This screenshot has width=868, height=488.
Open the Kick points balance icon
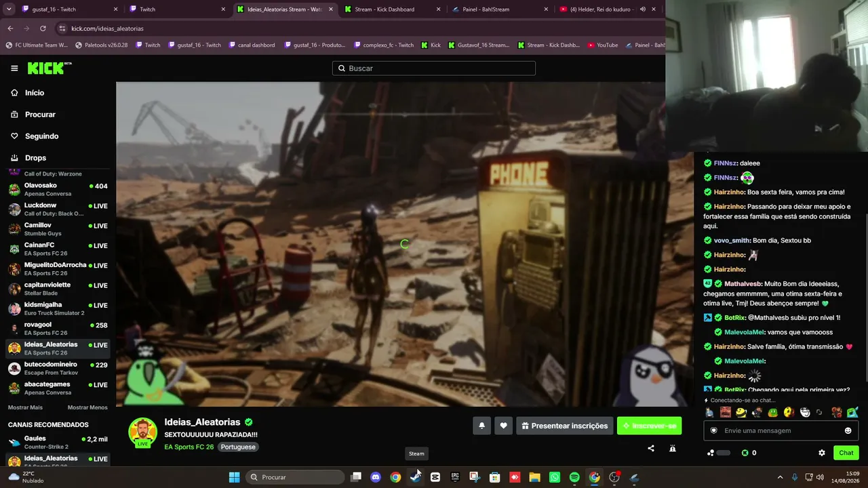(x=745, y=453)
